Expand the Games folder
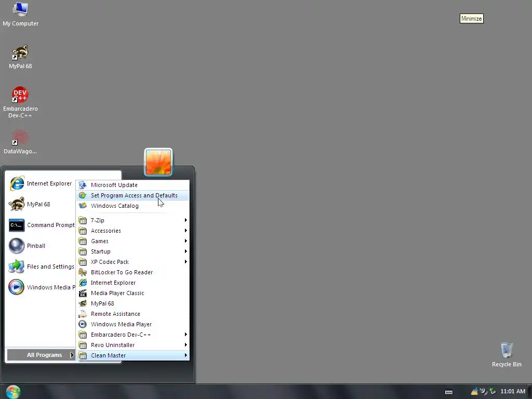 (132, 241)
